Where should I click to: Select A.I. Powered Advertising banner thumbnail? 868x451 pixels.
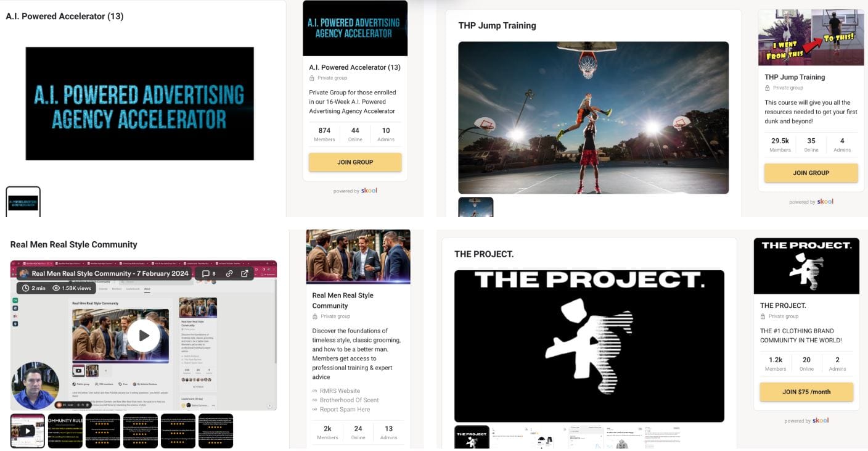(x=23, y=202)
